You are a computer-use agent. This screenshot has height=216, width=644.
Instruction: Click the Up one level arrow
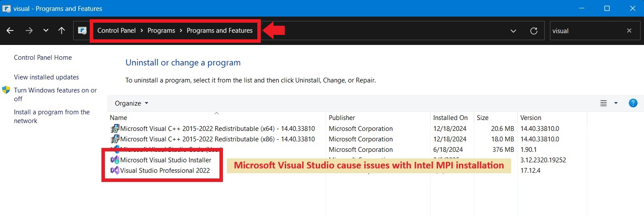(61, 31)
